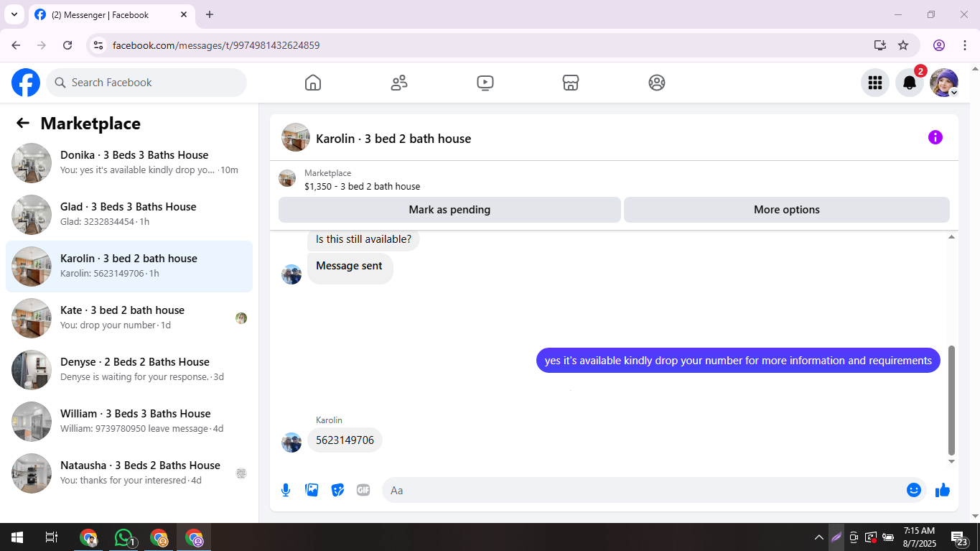This screenshot has width=980, height=551.
Task: Click the listing thumbnail in chat header
Action: (296, 137)
